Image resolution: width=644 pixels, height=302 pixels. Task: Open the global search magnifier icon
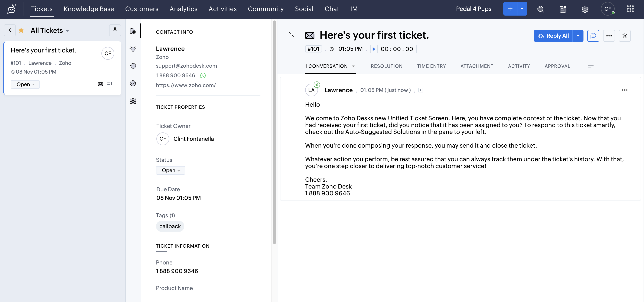[x=540, y=9]
